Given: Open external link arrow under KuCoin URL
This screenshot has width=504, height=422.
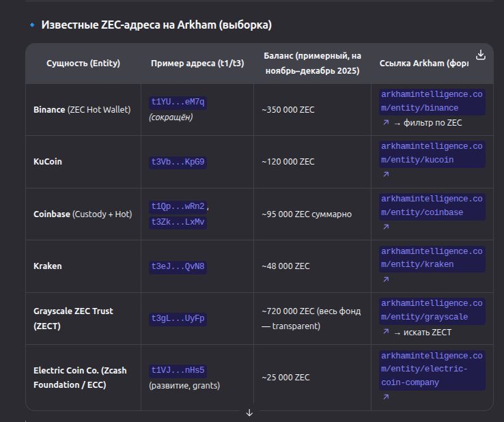Looking at the screenshot, I should tap(386, 174).
